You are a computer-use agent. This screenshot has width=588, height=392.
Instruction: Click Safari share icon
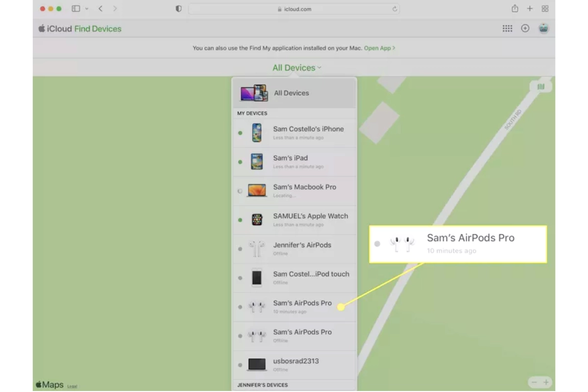coord(514,9)
